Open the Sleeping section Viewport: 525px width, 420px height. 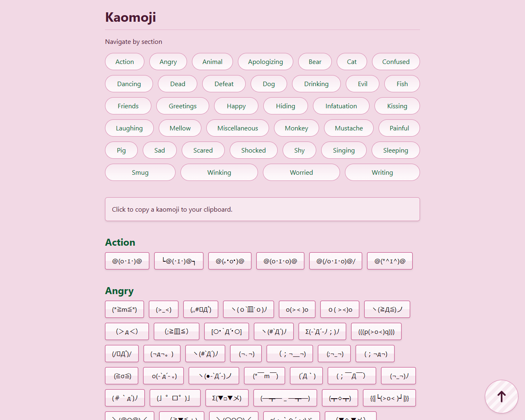coord(395,150)
